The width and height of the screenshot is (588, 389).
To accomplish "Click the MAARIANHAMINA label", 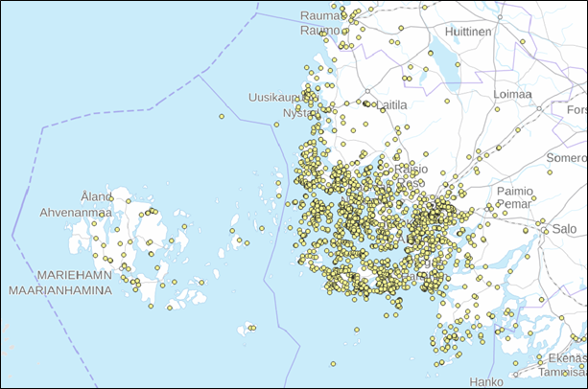I will 54,288.
